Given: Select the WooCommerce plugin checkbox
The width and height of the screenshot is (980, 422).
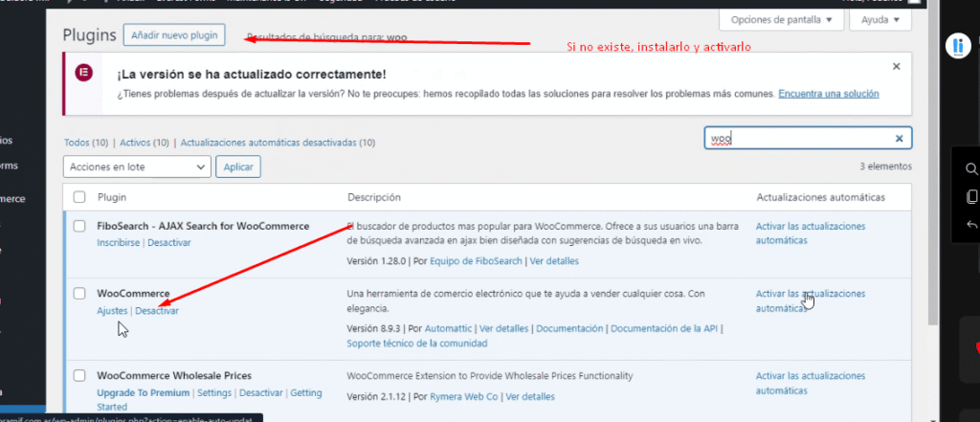Looking at the screenshot, I should coord(79,294).
